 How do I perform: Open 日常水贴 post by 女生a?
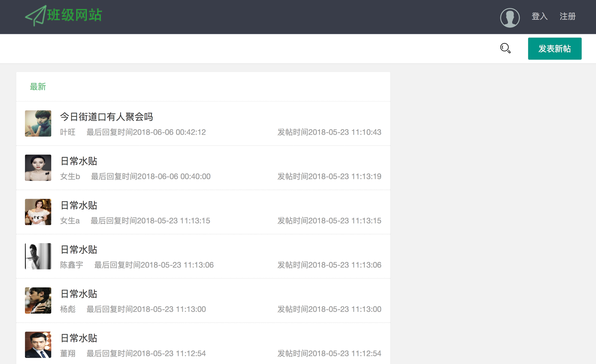78,205
